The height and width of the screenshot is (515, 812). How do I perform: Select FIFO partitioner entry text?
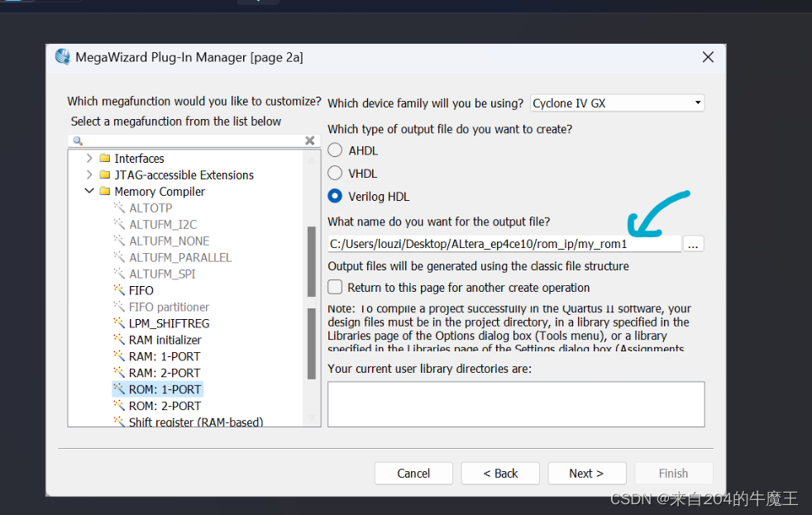coord(169,307)
